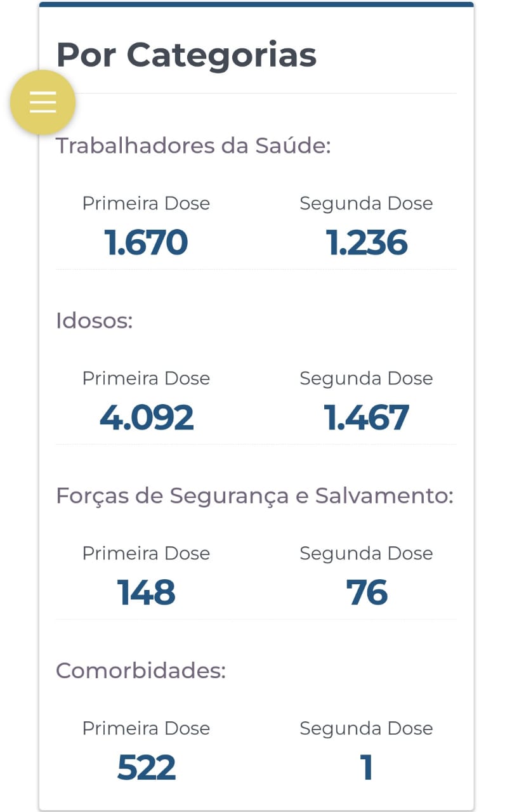Click Segunda Dose label under Comorbidades

tap(366, 729)
